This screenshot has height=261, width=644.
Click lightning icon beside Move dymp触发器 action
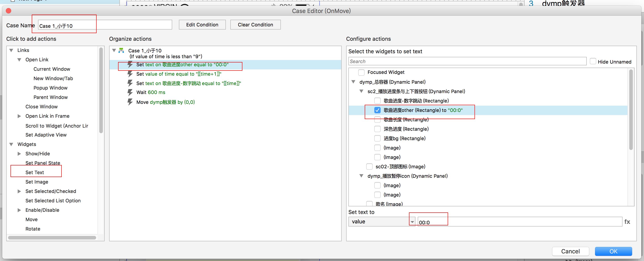pyautogui.click(x=130, y=102)
